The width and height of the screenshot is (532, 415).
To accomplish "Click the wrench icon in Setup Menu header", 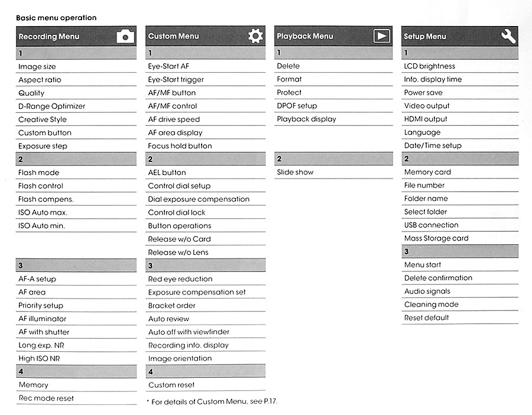I will pyautogui.click(x=508, y=36).
